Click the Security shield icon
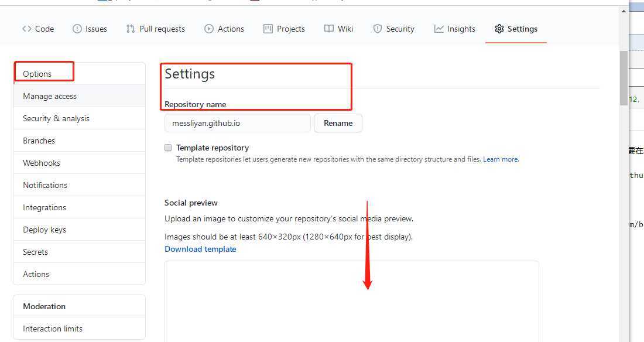This screenshot has width=644, height=342. (378, 29)
